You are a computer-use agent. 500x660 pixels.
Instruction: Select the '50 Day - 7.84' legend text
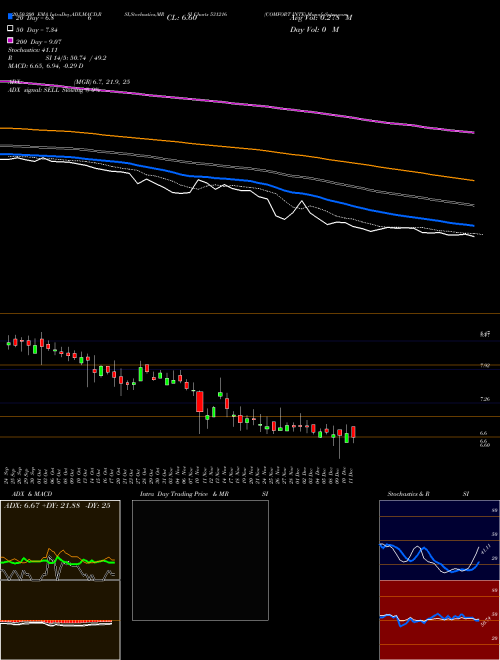37,30
